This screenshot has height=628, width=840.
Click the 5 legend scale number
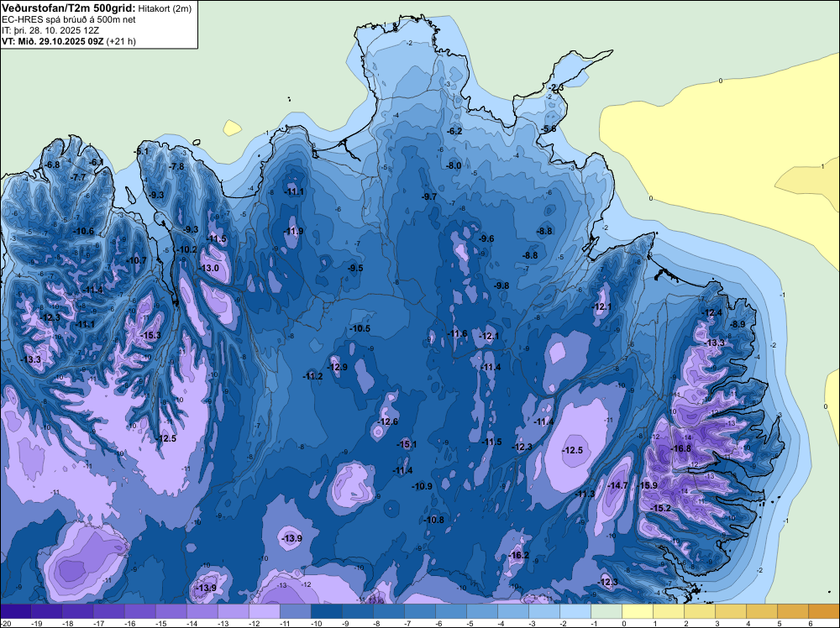click(x=780, y=623)
